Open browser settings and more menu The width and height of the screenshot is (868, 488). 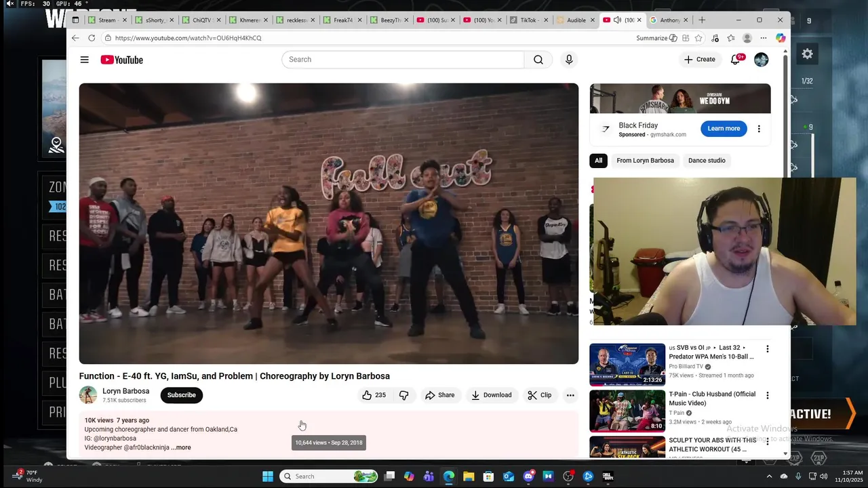764,38
